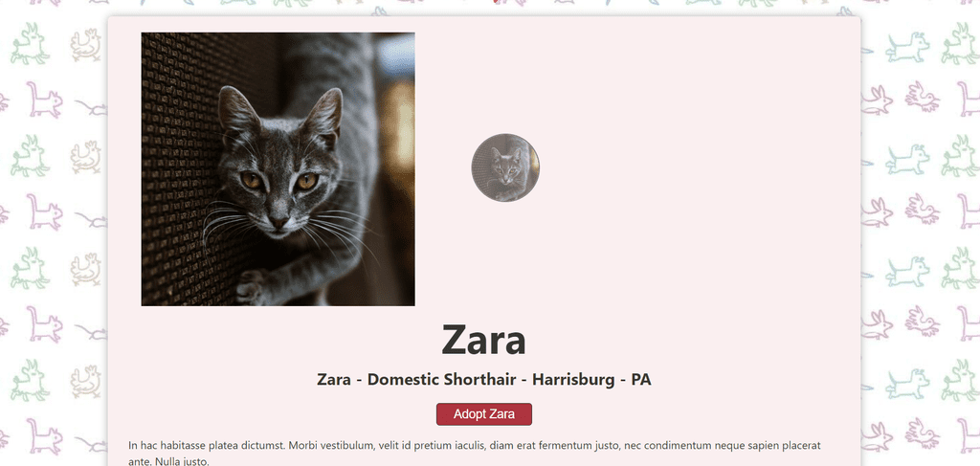980x466 pixels.
Task: Click the cat's nose in main photo
Action: click(x=278, y=221)
